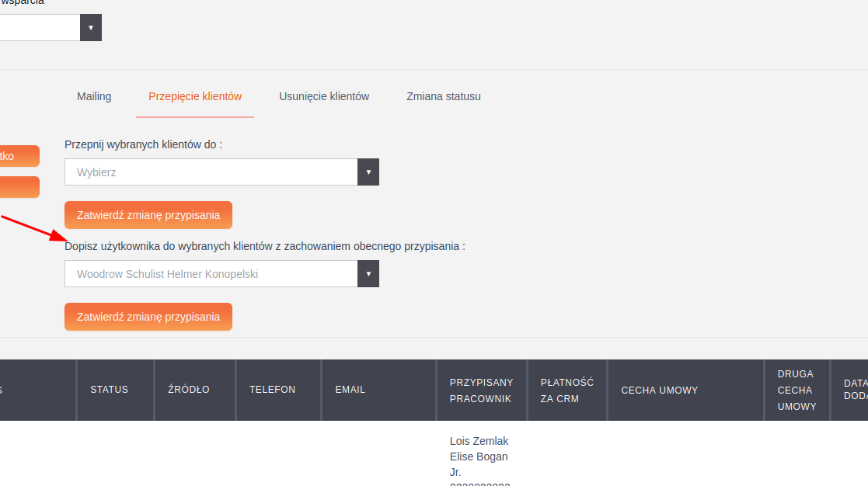Open the Wybierz user selection field

211,172
